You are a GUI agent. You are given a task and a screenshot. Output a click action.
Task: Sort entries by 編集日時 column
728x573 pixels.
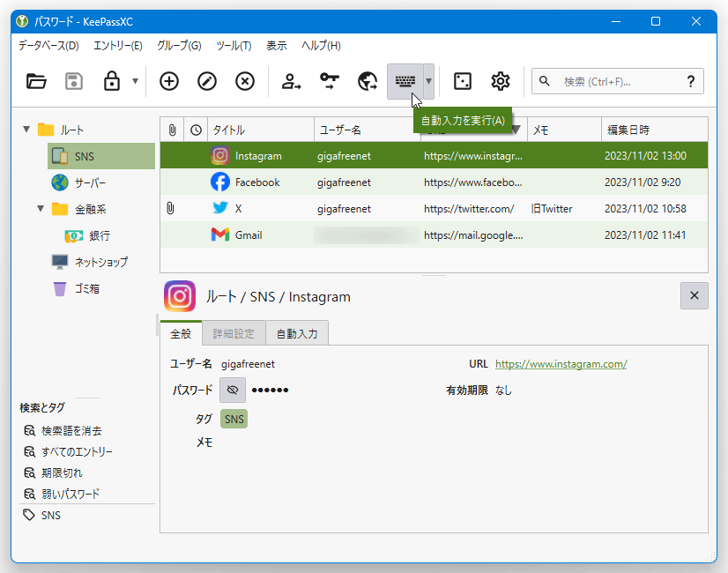[x=655, y=130]
